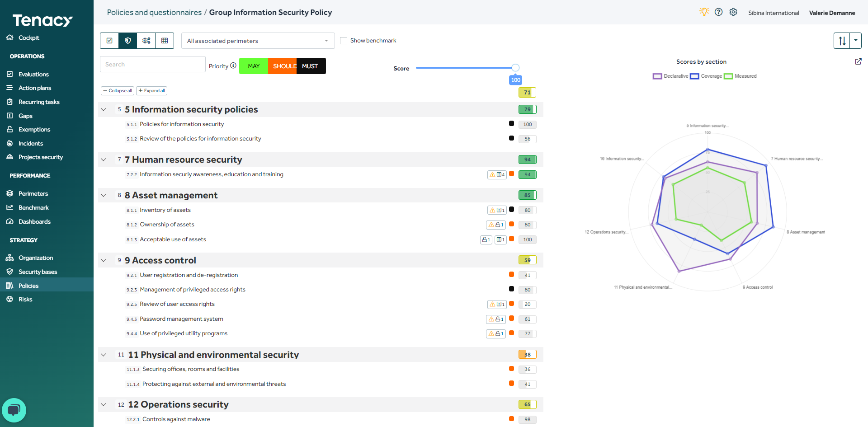
Task: Toggle the MAY priority filter
Action: [x=254, y=66]
